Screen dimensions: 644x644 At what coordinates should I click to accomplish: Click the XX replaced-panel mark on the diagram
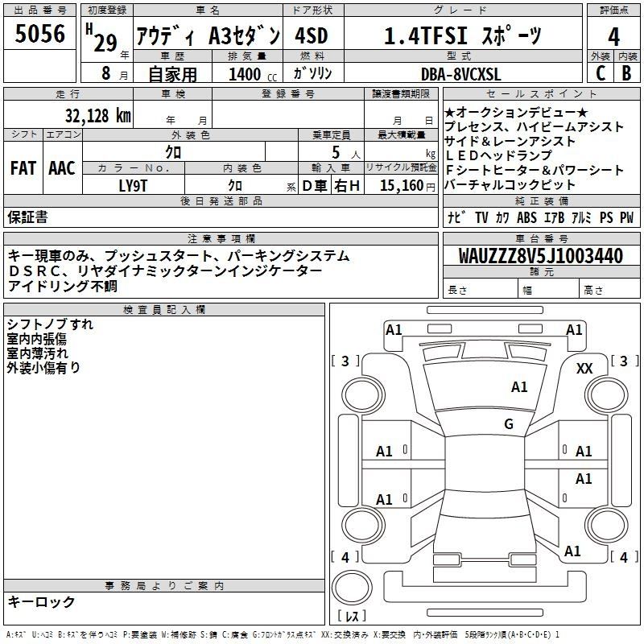tap(584, 368)
